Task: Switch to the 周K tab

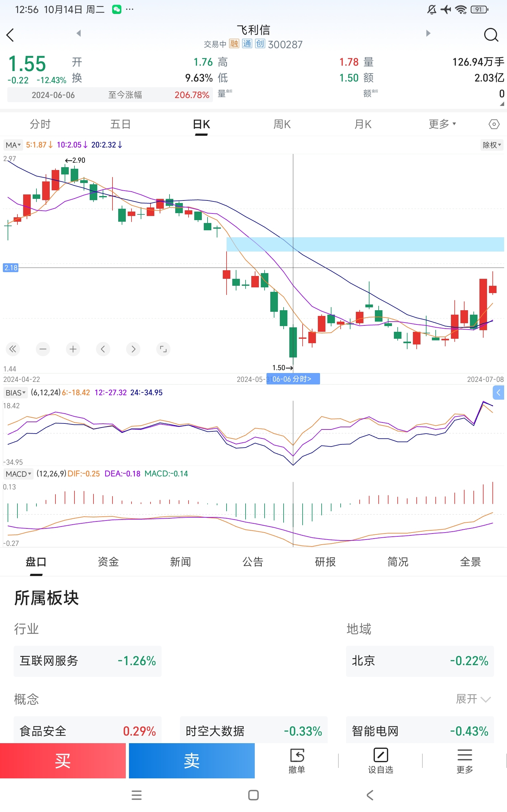Action: [x=282, y=124]
